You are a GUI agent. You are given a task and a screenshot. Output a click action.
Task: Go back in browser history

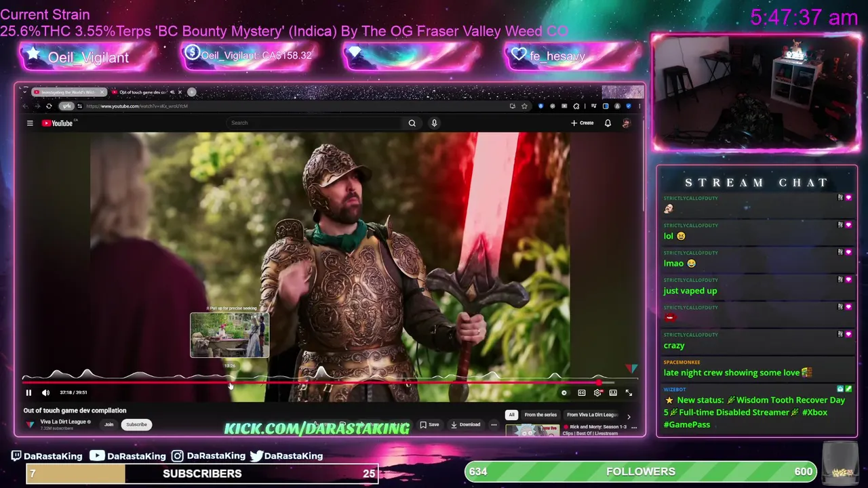click(x=26, y=106)
